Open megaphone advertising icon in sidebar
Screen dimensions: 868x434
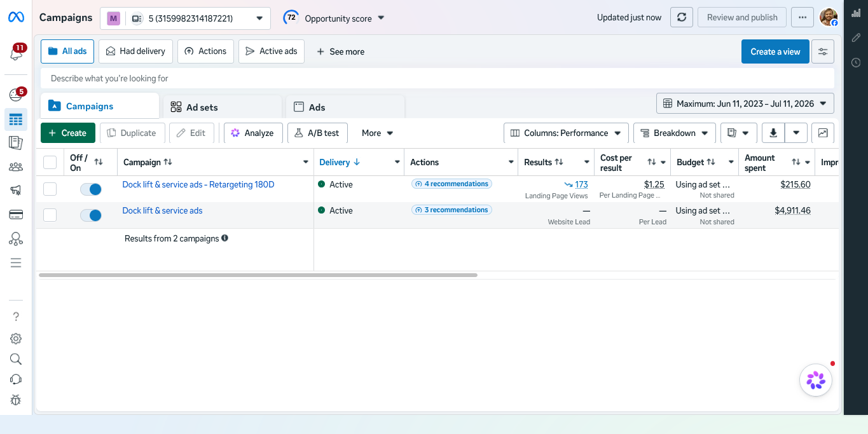click(16, 190)
